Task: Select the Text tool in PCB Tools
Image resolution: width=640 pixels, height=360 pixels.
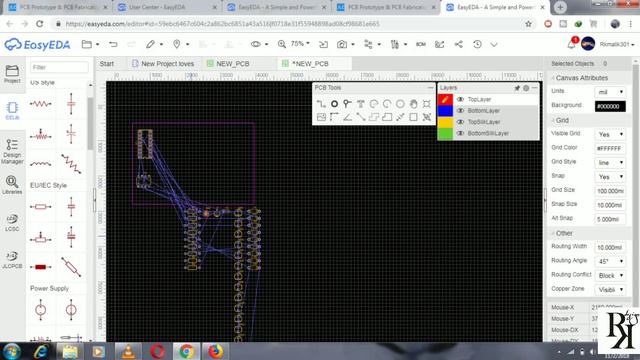Action: pyautogui.click(x=360, y=104)
